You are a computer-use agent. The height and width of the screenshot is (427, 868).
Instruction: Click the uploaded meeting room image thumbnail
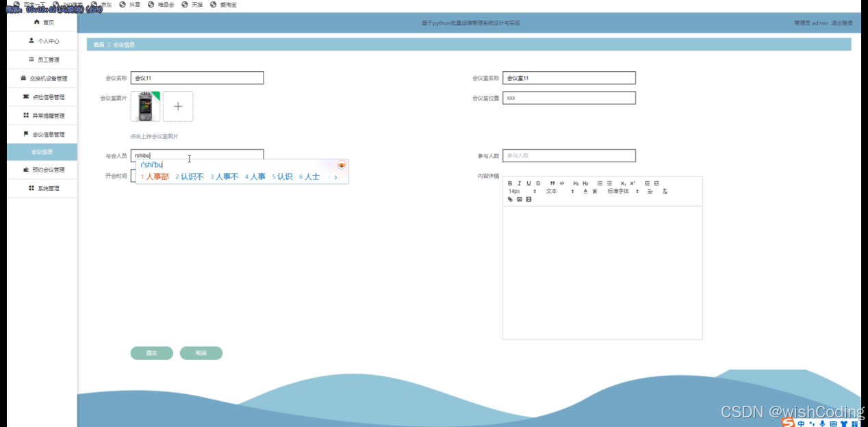click(x=145, y=106)
